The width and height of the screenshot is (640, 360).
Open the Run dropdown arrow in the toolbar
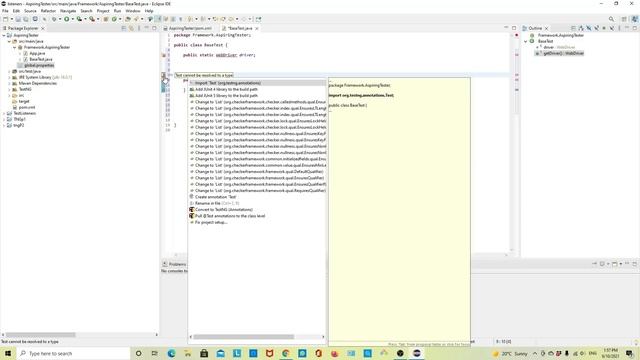[x=72, y=19]
